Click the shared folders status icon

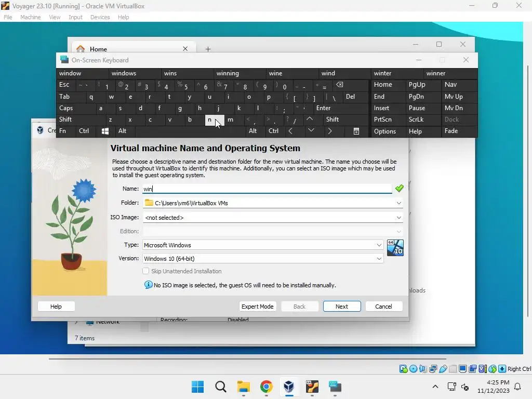(x=453, y=369)
